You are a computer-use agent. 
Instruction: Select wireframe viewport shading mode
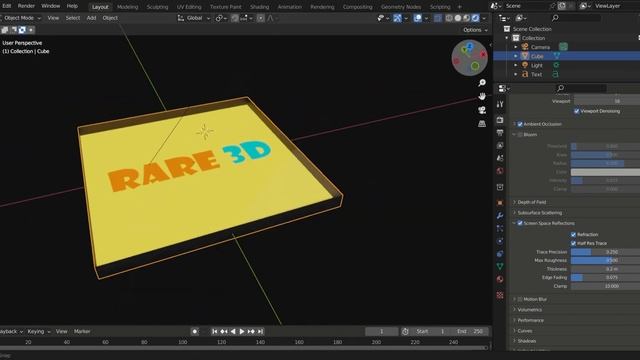pyautogui.click(x=449, y=18)
